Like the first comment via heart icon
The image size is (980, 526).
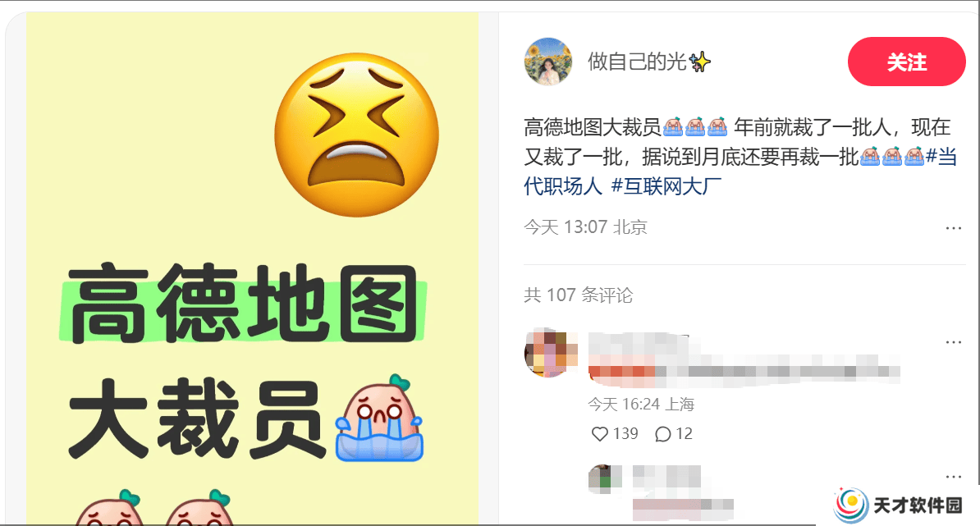tap(599, 433)
